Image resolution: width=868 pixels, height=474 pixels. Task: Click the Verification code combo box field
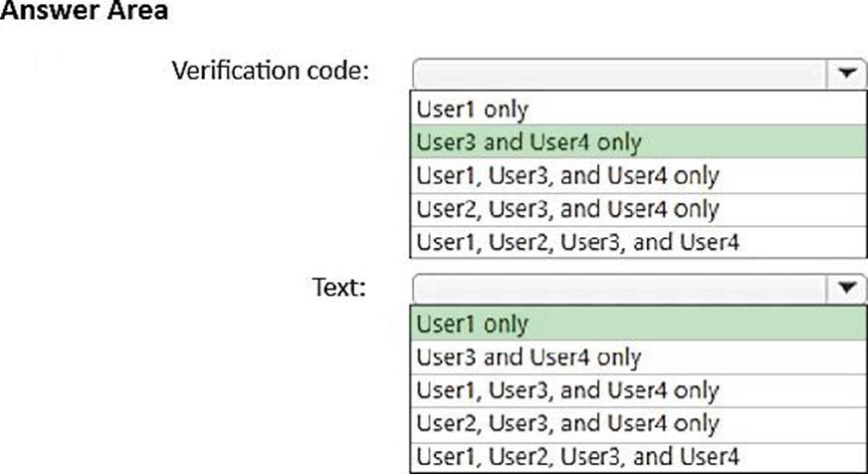click(639, 73)
